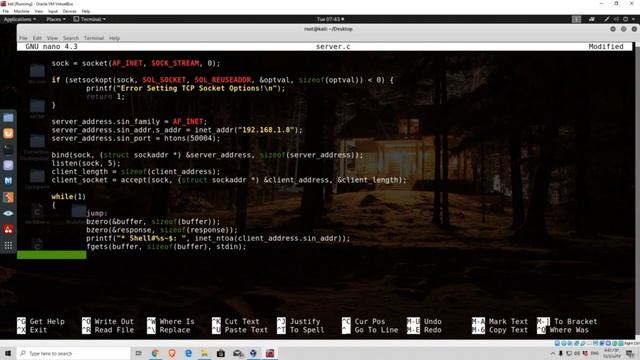Open the terminal window's File menu
Image resolution: width=640 pixels, height=360 pixels.
(x=23, y=38)
